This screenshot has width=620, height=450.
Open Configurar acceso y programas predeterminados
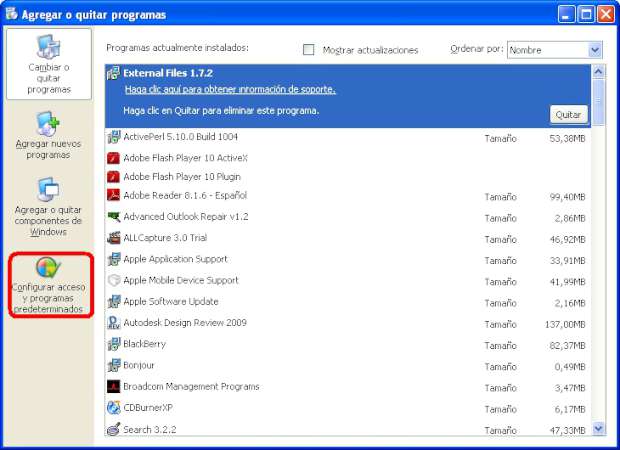point(48,285)
